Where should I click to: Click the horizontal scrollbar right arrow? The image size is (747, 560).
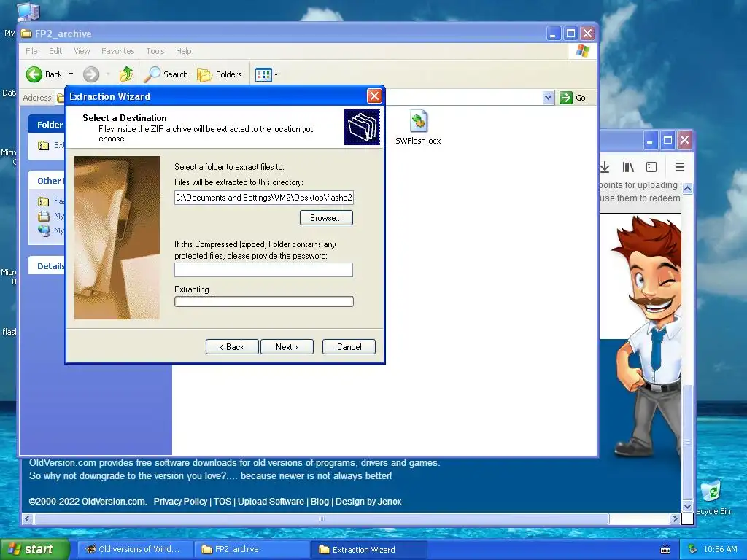click(675, 518)
